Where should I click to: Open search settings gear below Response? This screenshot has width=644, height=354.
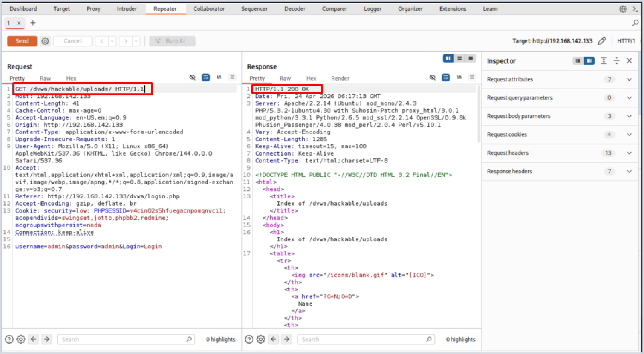[x=261, y=339]
